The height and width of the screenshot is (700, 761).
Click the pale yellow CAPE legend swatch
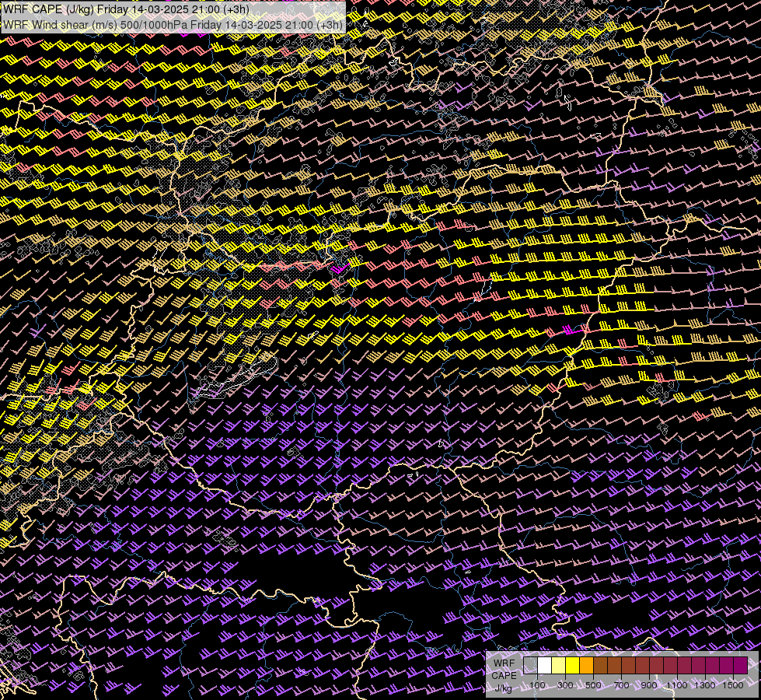(559, 666)
